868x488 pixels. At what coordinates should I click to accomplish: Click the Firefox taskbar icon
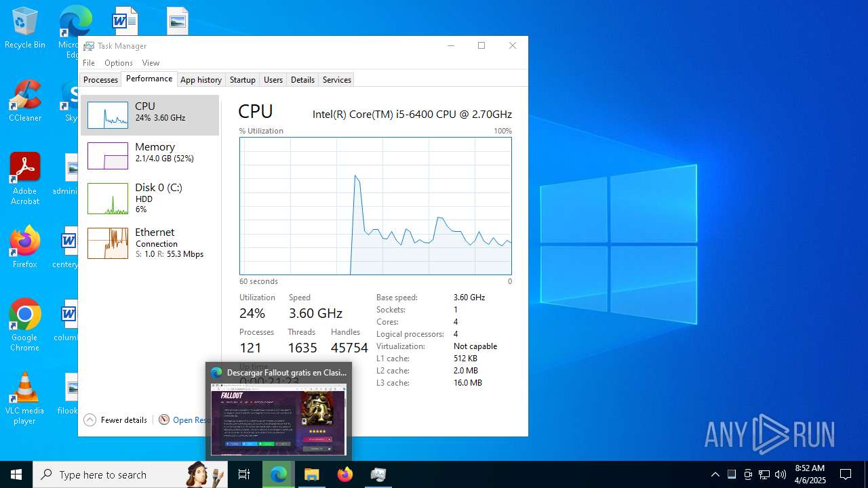pos(345,474)
